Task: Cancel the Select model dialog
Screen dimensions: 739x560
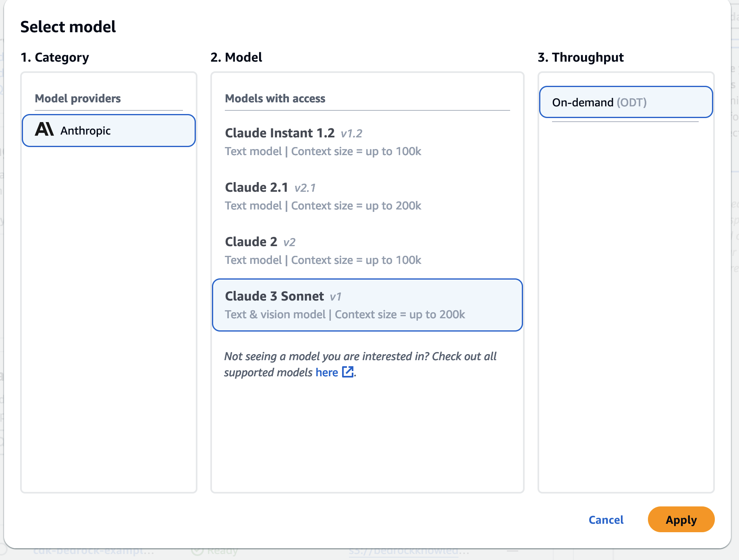Action: (606, 520)
